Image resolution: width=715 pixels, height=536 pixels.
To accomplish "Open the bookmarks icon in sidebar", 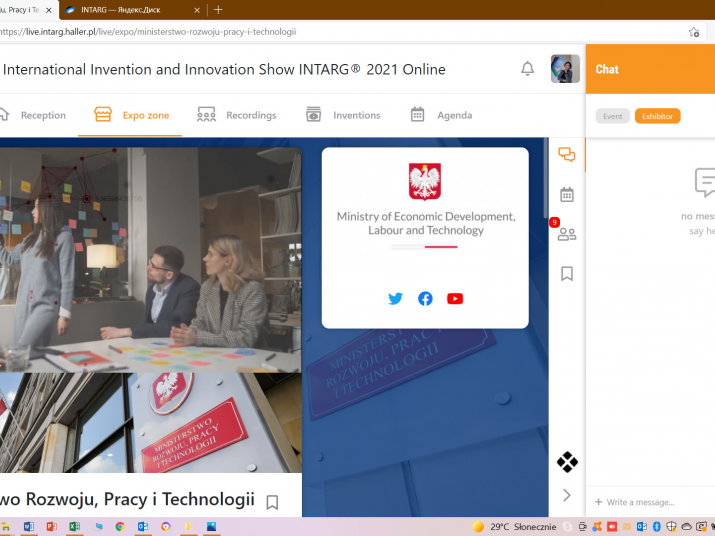I will click(567, 273).
